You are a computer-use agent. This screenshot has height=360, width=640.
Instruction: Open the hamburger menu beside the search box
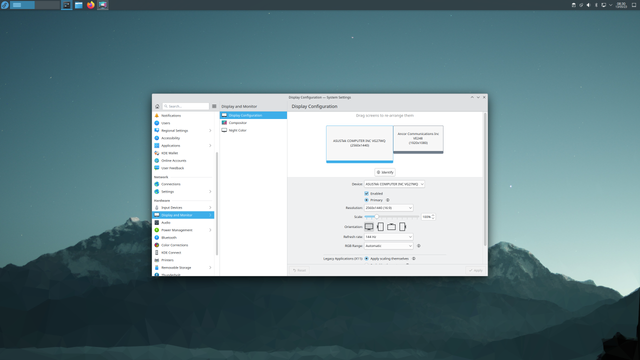[x=214, y=106]
